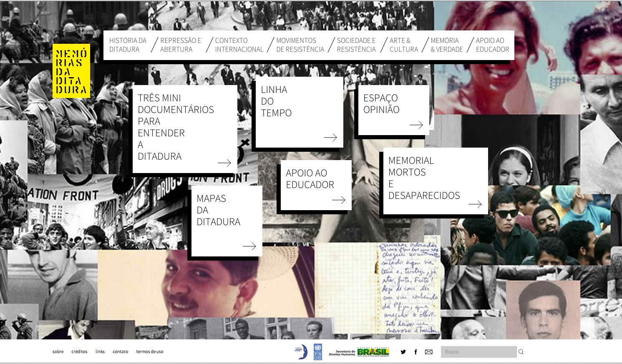
Task: Click arrow on Espaço Opinião card
Action: click(x=416, y=125)
